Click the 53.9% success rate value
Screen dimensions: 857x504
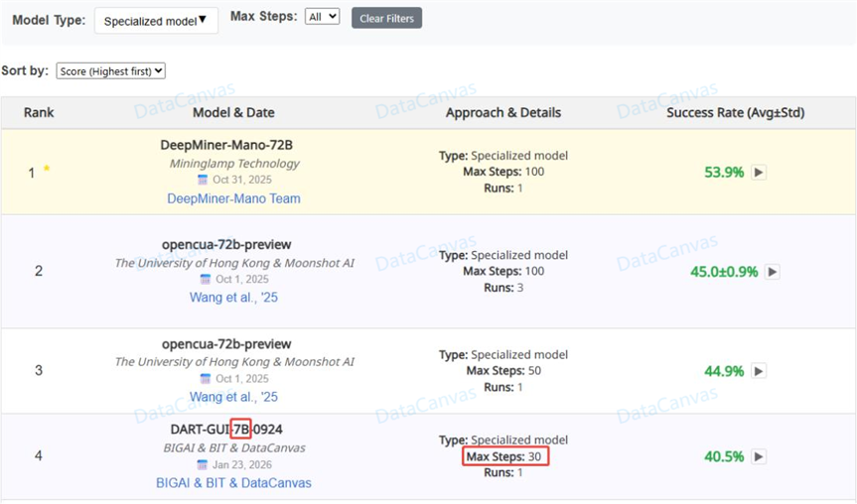pos(724,173)
